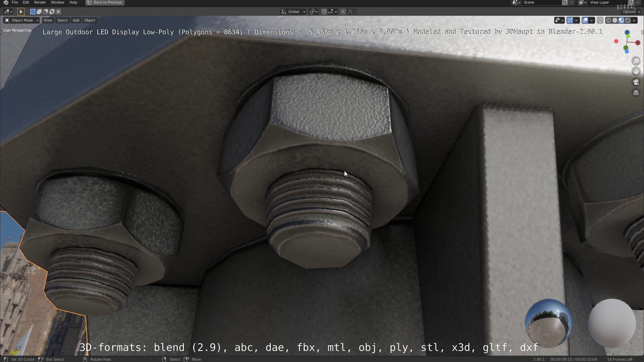Click the Blender logo icon
644x362 pixels.
click(x=6, y=3)
